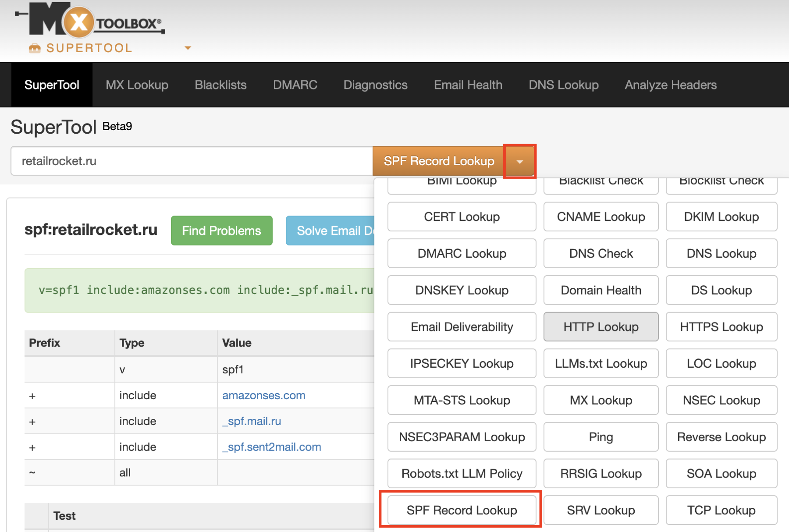Switch to the MX Lookup tab
This screenshot has height=532, width=789.
[x=137, y=85]
